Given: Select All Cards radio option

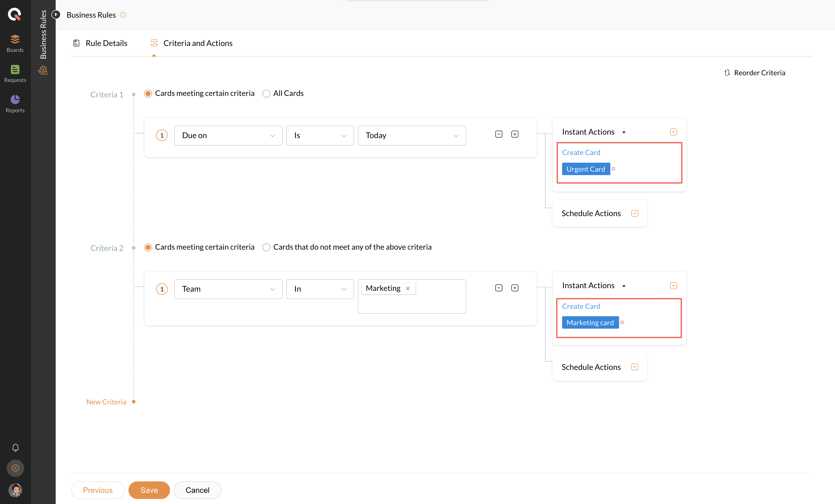Looking at the screenshot, I should click(266, 93).
